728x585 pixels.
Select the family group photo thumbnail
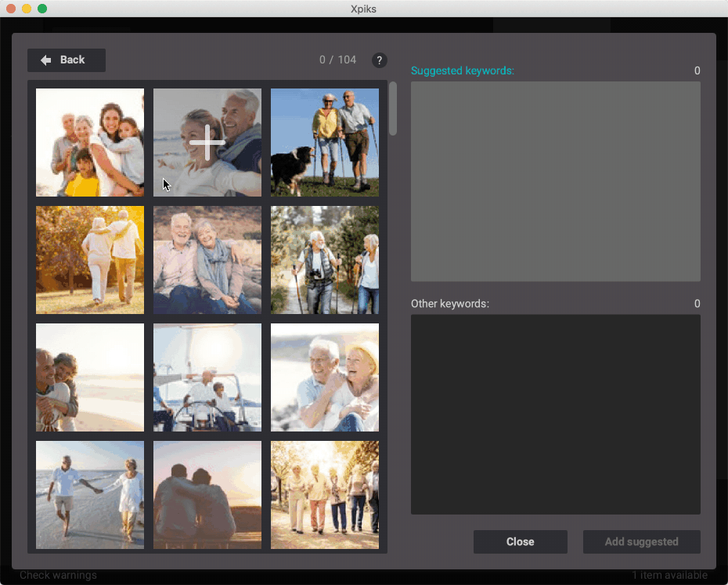tap(90, 143)
